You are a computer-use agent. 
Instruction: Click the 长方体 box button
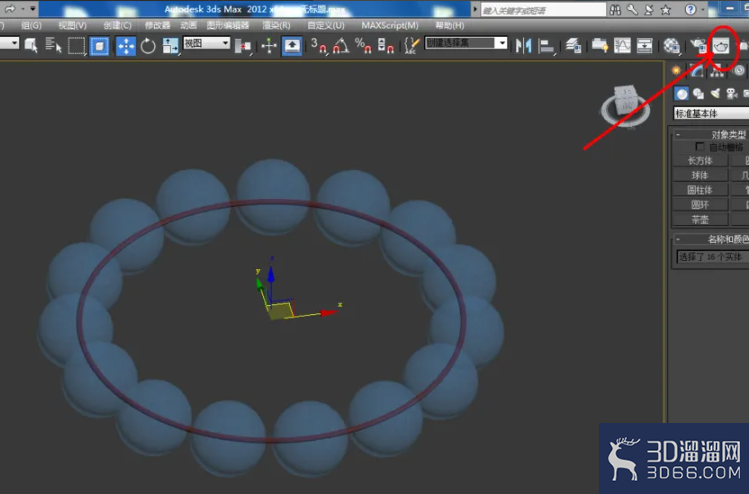700,161
